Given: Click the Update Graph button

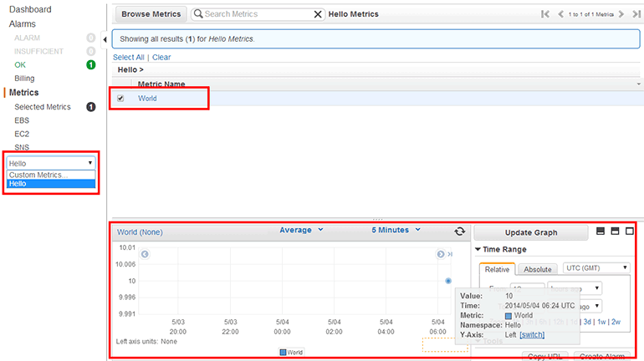Looking at the screenshot, I should point(531,232).
